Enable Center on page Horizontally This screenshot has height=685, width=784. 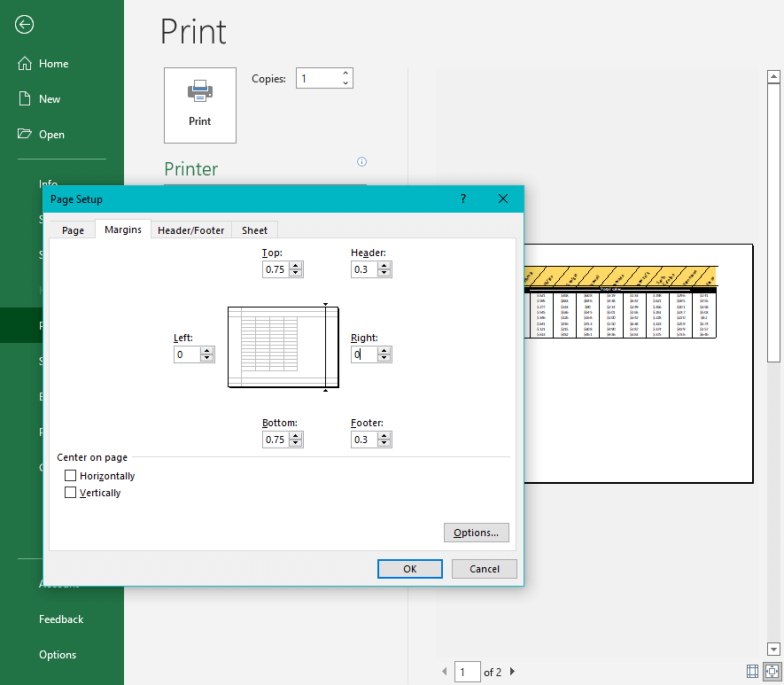click(x=70, y=475)
